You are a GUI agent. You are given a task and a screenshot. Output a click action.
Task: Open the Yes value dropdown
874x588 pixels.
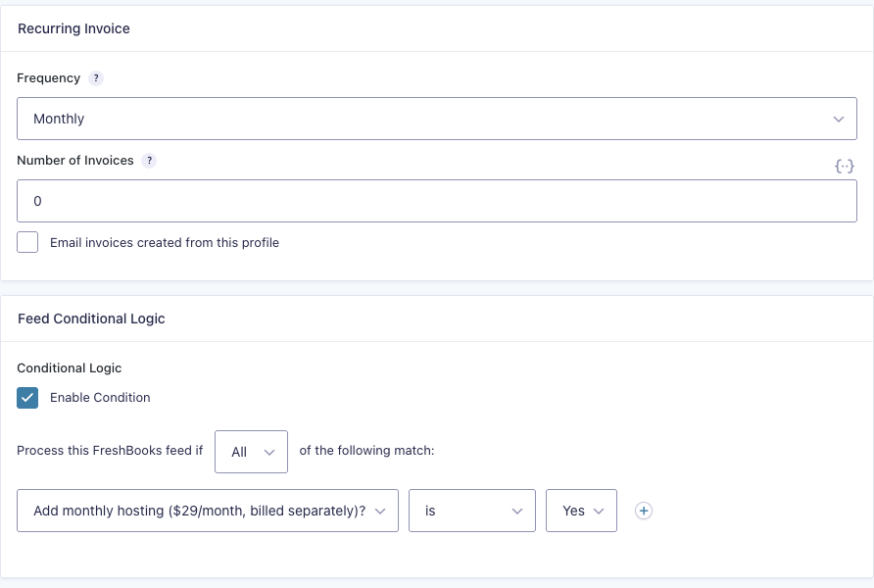click(x=581, y=511)
